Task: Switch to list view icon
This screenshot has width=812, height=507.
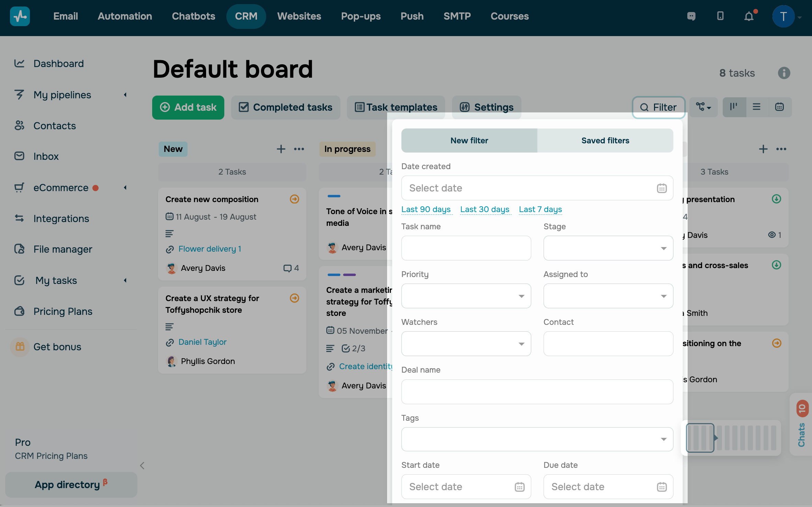Action: point(756,107)
